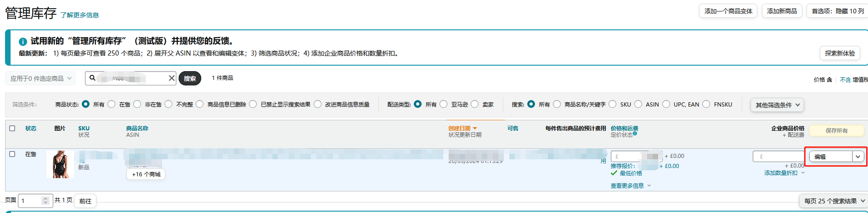Viewport: 868px width, 213px height.
Task: Click the product thumbnail image
Action: pos(60,164)
